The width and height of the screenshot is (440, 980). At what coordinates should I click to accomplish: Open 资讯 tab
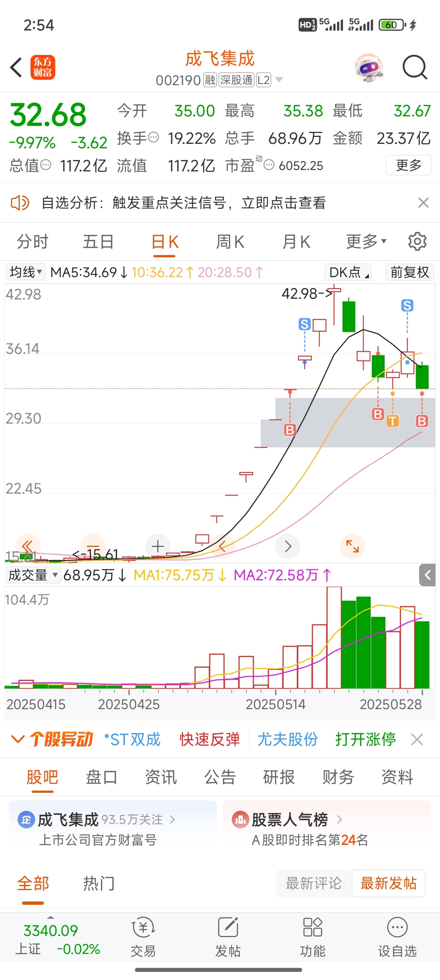(161, 777)
